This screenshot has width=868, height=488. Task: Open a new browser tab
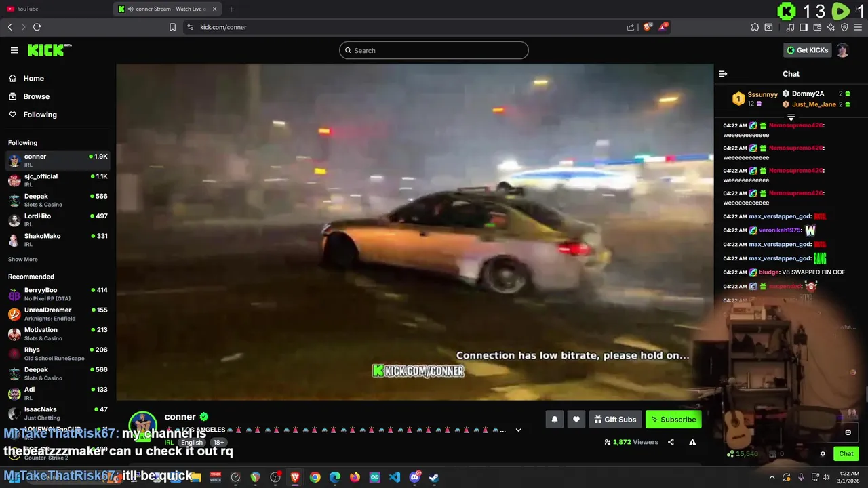coord(231,9)
